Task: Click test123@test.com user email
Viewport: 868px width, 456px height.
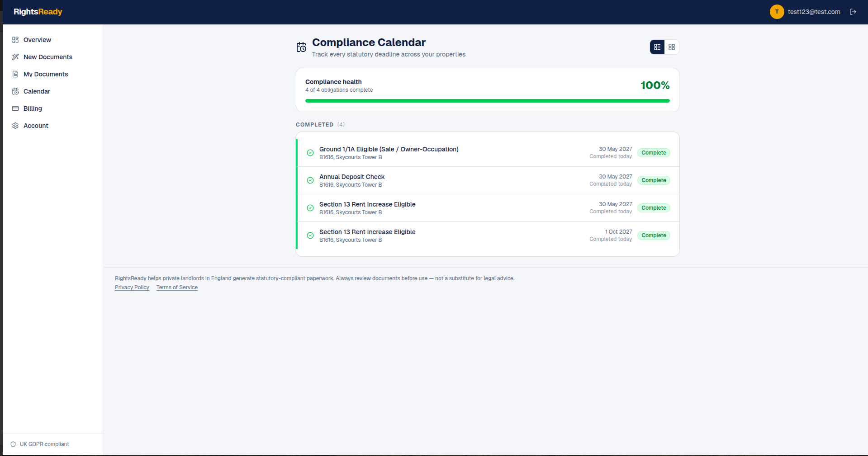Action: point(814,12)
